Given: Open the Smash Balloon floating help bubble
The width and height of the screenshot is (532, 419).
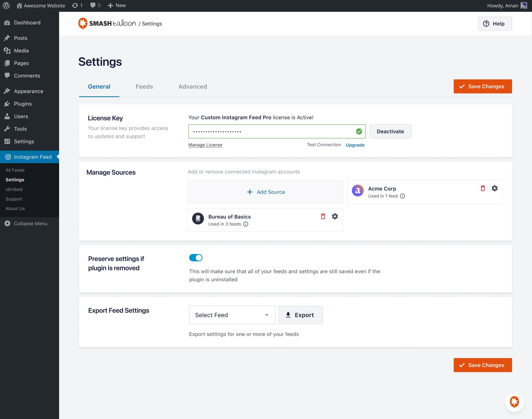Looking at the screenshot, I should click(514, 402).
